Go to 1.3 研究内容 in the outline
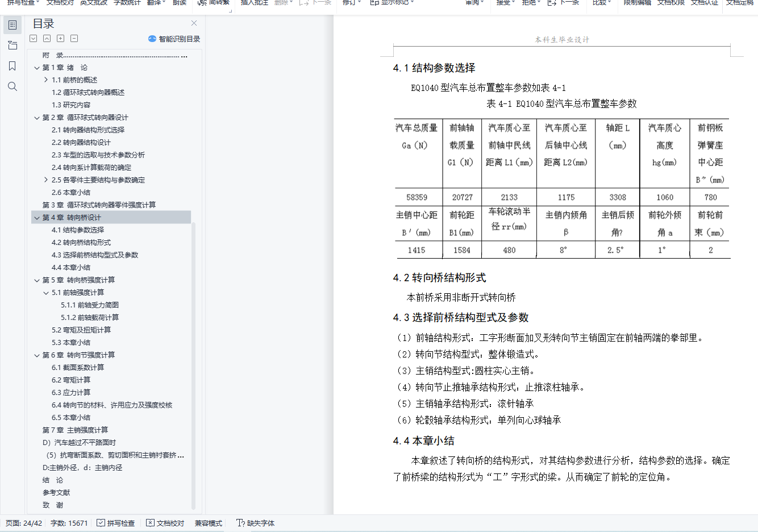 [x=71, y=105]
